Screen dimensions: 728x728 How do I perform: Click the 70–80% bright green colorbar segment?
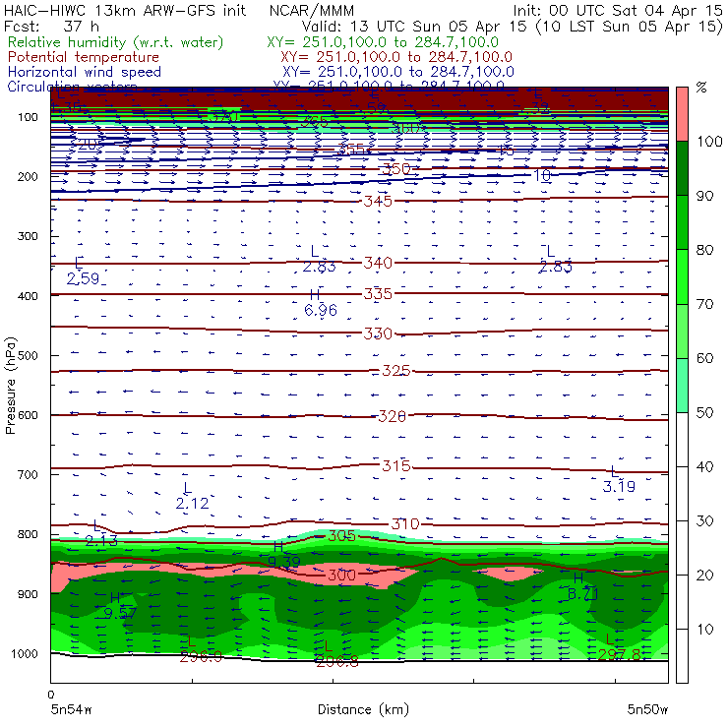(x=682, y=276)
